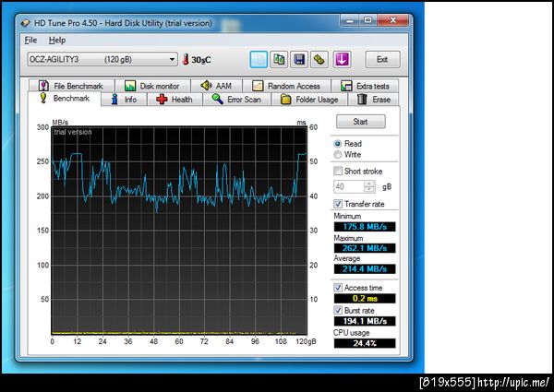Click the short stroke gB input field

(349, 186)
